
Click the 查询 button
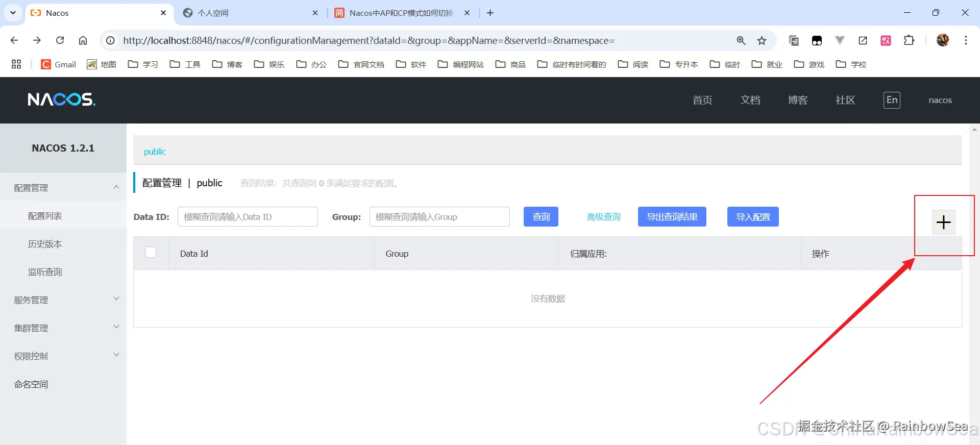point(541,216)
